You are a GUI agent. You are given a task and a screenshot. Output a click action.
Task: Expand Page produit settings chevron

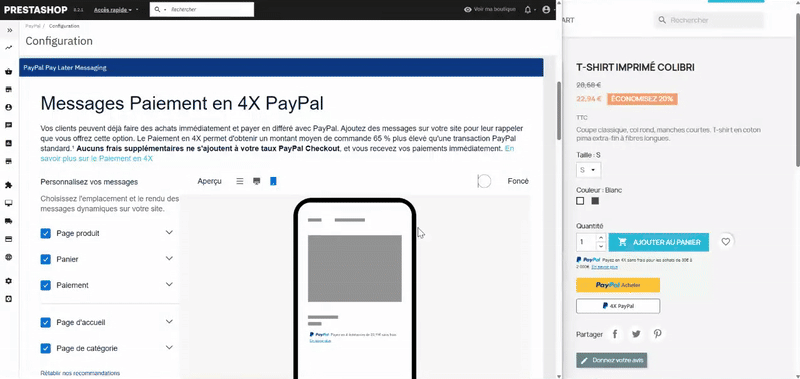[x=169, y=233]
